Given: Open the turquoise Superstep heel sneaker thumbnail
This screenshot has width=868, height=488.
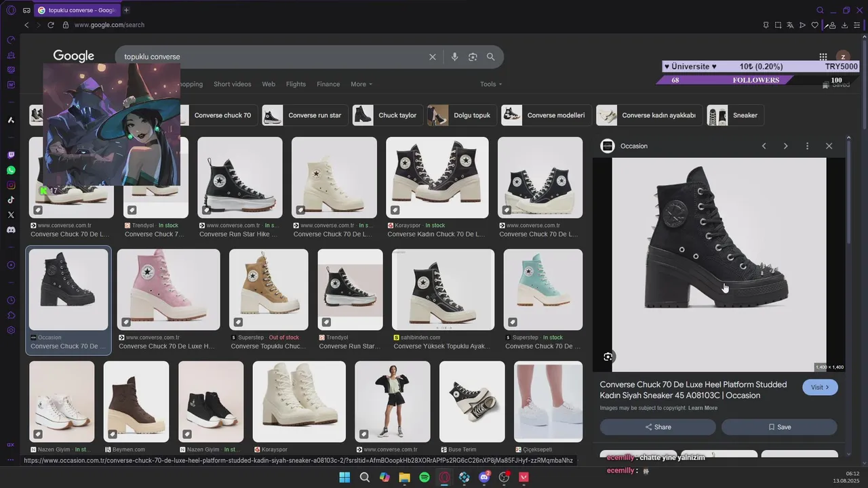Looking at the screenshot, I should click(542, 289).
